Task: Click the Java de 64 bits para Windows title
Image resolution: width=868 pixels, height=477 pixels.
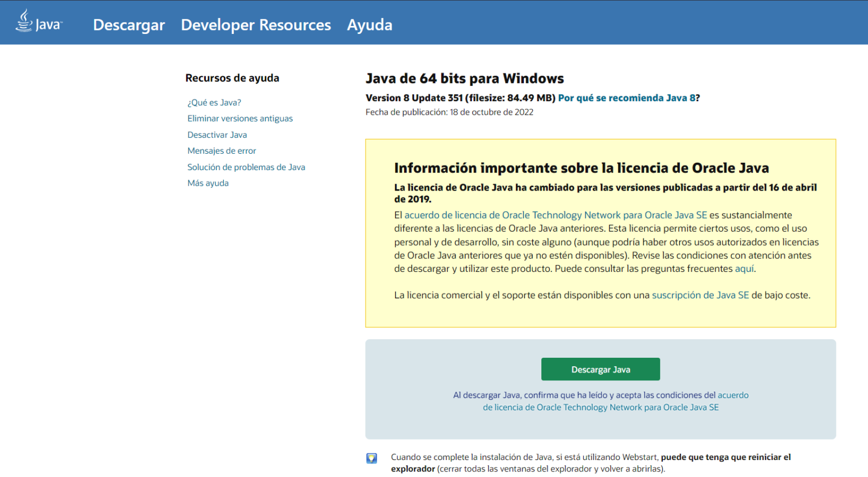Action: pos(465,78)
